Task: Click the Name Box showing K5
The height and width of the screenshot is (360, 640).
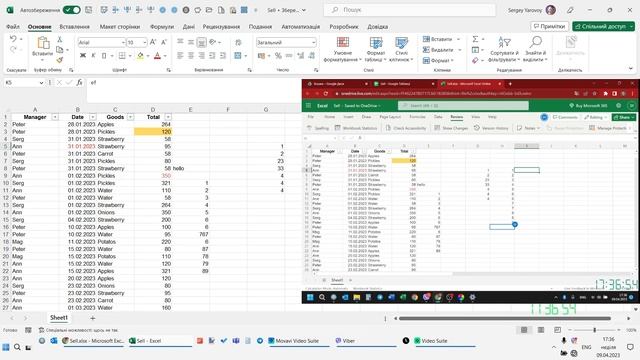Action: 24,82
